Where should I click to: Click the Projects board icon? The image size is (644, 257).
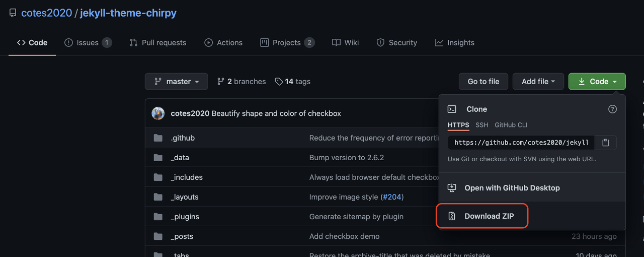tap(264, 42)
